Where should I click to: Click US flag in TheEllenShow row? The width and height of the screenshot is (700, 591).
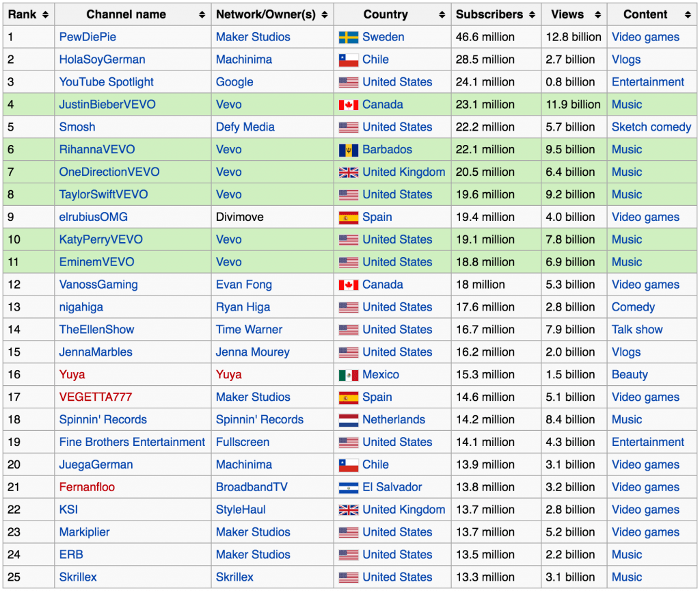tap(348, 330)
